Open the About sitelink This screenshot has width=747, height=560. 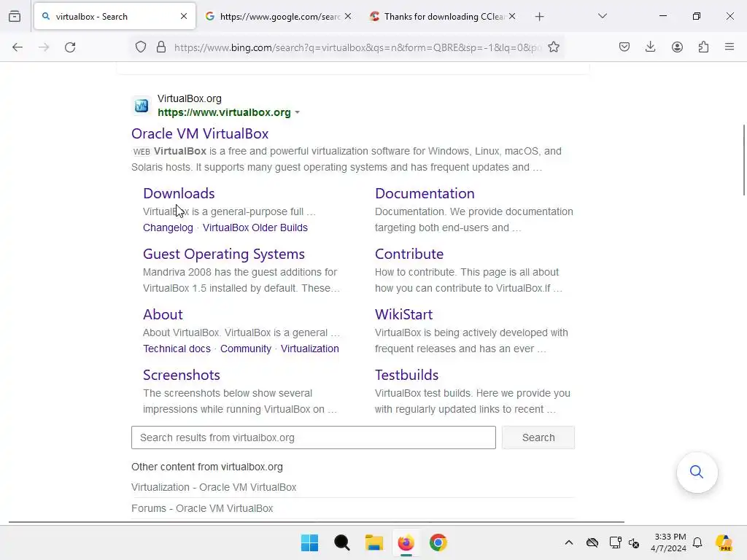point(163,314)
